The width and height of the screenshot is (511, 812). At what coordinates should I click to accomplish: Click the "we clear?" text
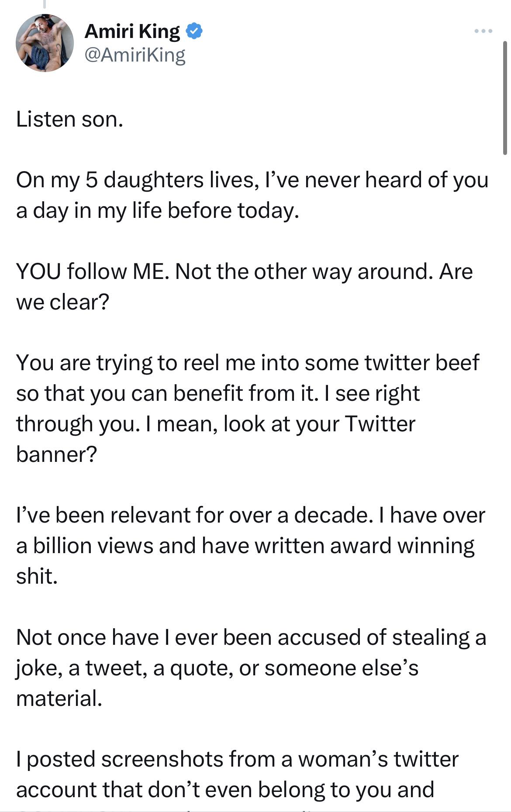[62, 302]
